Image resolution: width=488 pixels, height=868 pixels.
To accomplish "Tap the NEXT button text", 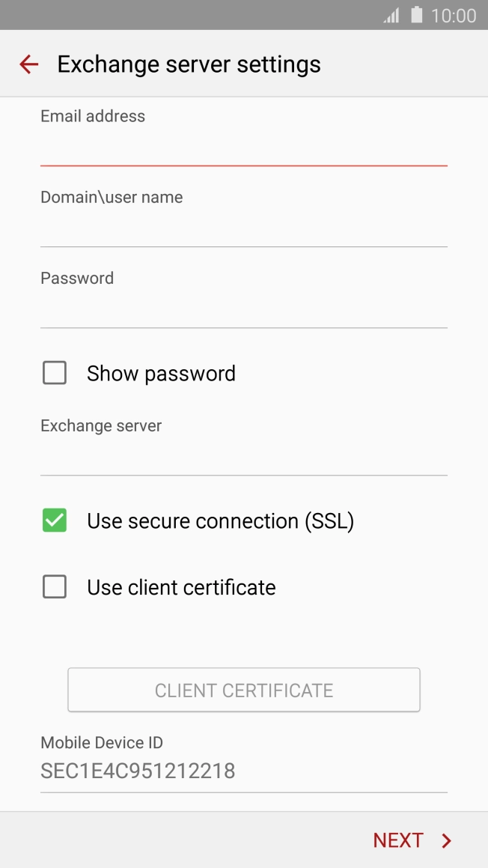I will coord(398,840).
